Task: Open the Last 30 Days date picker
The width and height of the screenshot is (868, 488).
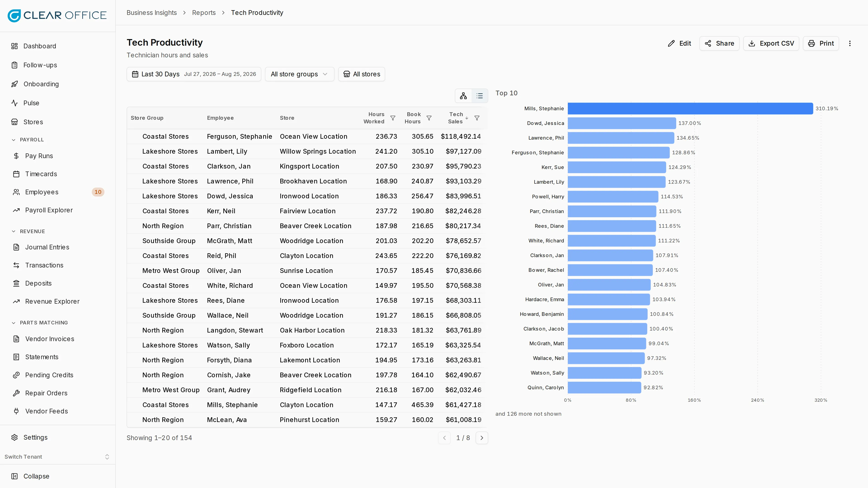Action: pos(194,74)
